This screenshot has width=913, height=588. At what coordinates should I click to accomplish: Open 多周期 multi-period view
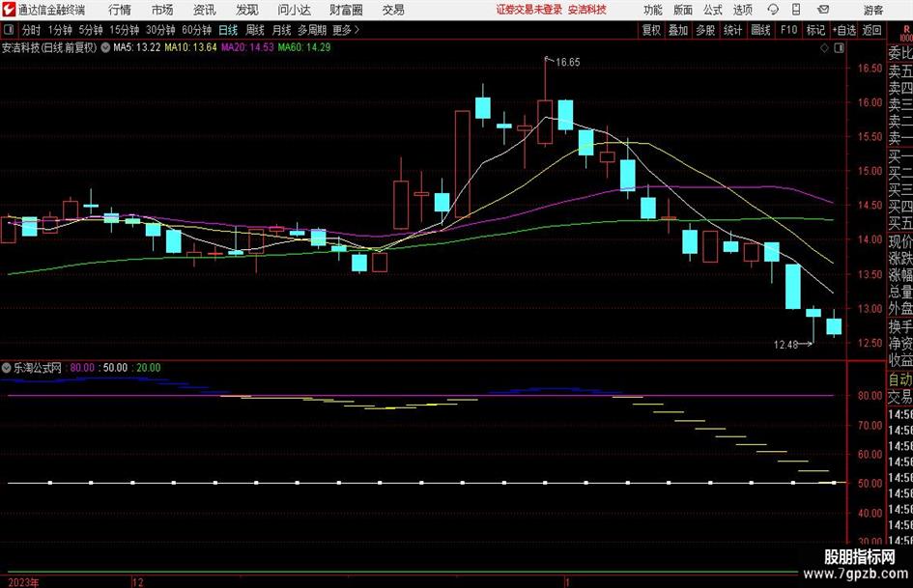312,30
